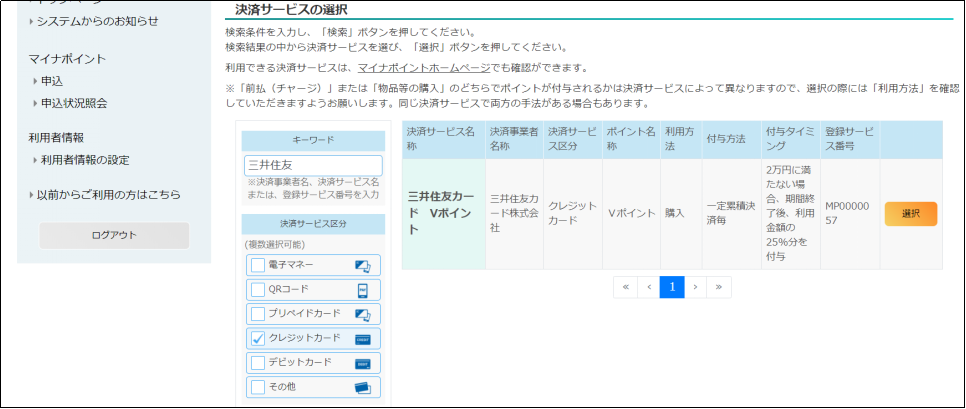
Task: Click the ログアウト button
Action: [x=114, y=235]
